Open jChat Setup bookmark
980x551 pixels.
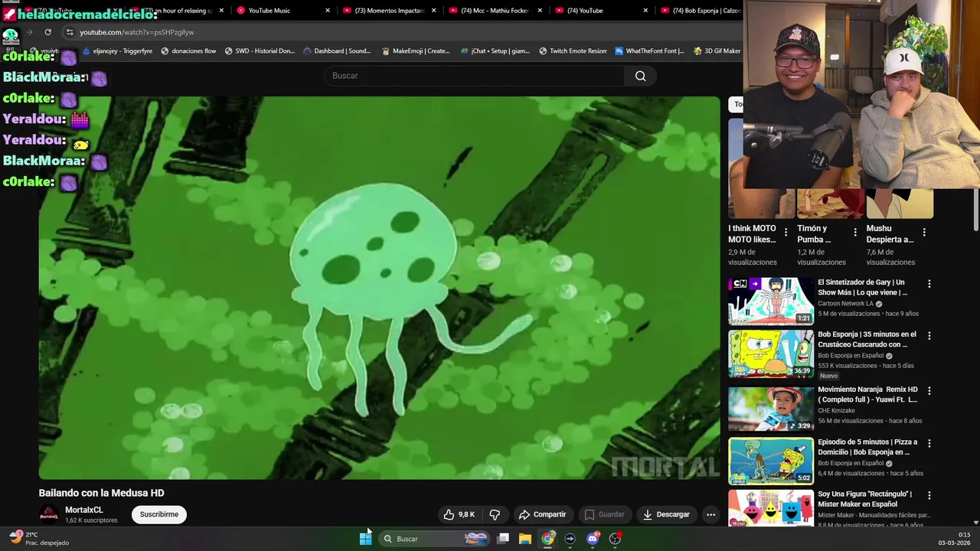click(x=495, y=51)
